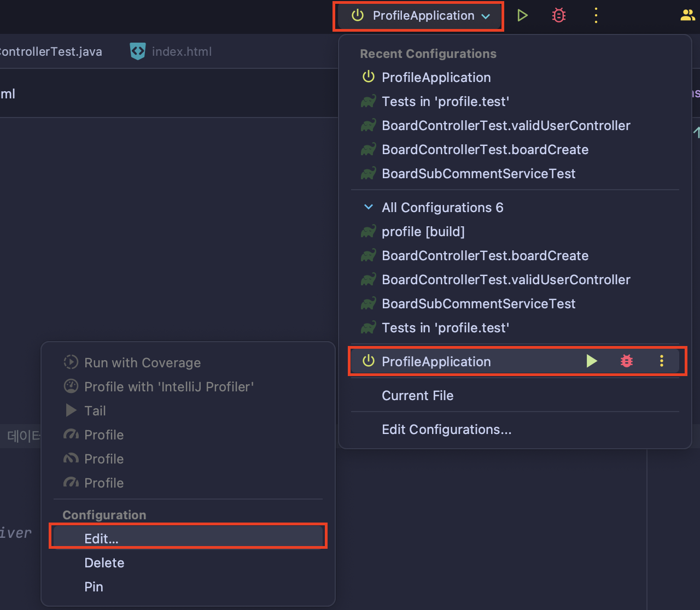Click the ControllerTest.java editor tab

pyautogui.click(x=51, y=51)
